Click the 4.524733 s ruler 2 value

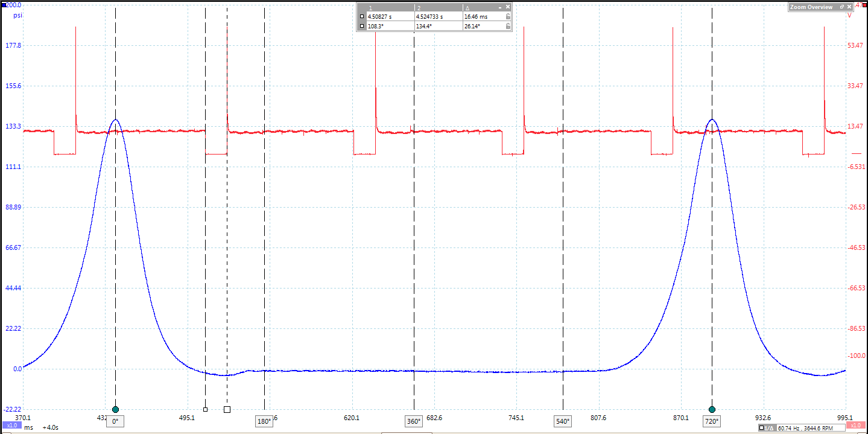click(x=429, y=17)
